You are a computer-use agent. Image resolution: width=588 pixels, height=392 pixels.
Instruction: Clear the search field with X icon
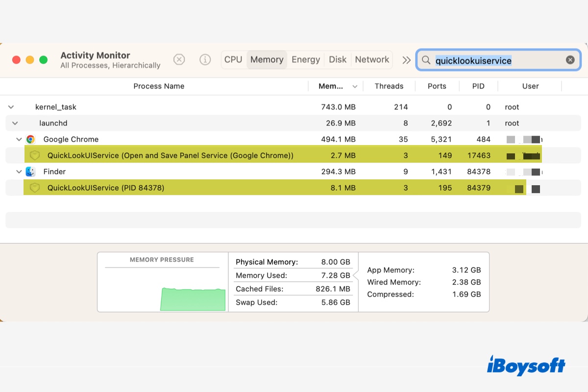click(x=570, y=60)
